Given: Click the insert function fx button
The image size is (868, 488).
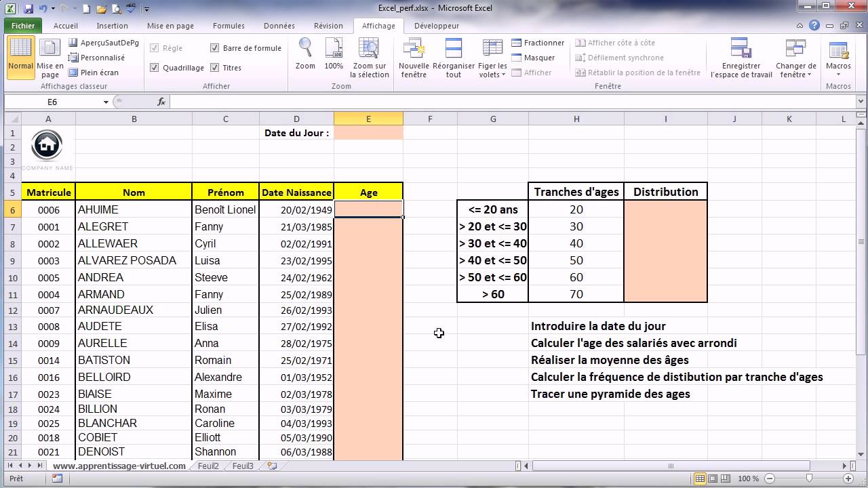Looking at the screenshot, I should [x=161, y=102].
